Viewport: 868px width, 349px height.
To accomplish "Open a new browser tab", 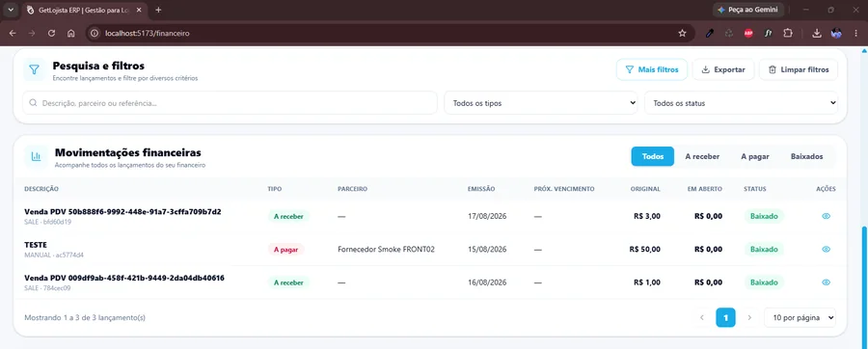I will (158, 10).
